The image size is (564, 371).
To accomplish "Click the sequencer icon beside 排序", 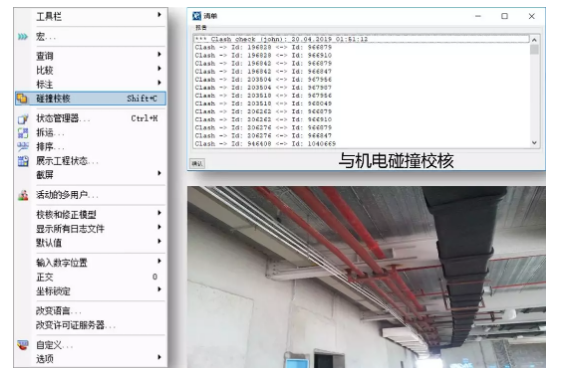I will pyautogui.click(x=23, y=146).
